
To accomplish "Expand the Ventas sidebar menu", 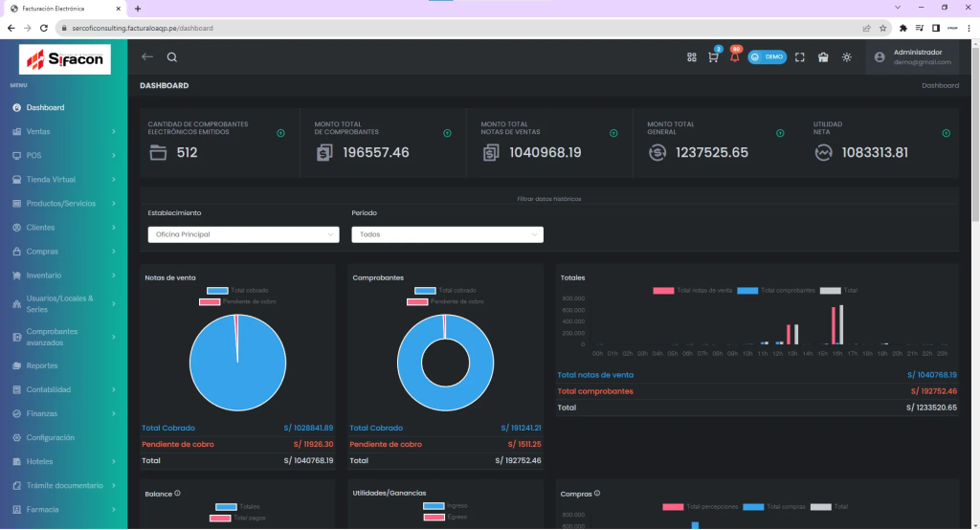I will coord(63,131).
